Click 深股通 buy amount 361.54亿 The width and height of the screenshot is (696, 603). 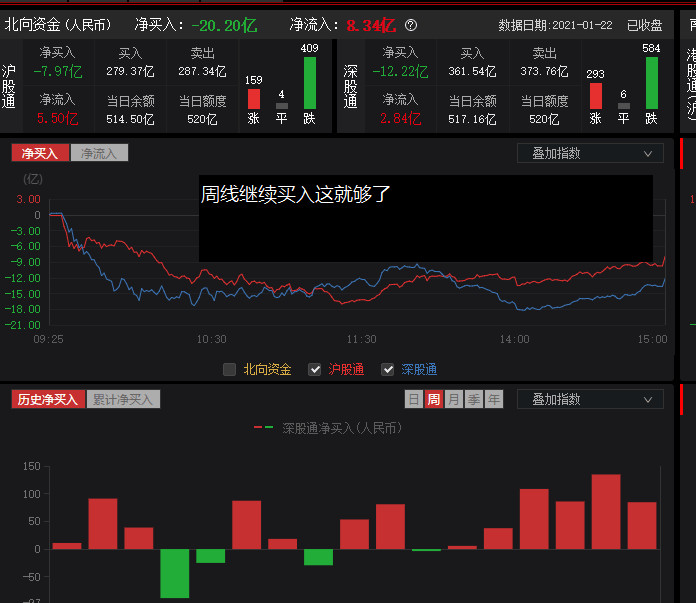tap(472, 71)
